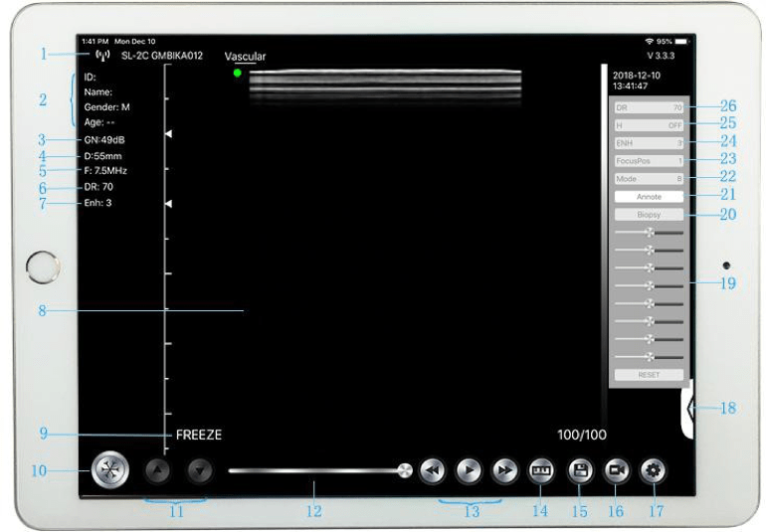Adjust the fourth TGC slider knob
766x532 pixels.
pos(650,285)
